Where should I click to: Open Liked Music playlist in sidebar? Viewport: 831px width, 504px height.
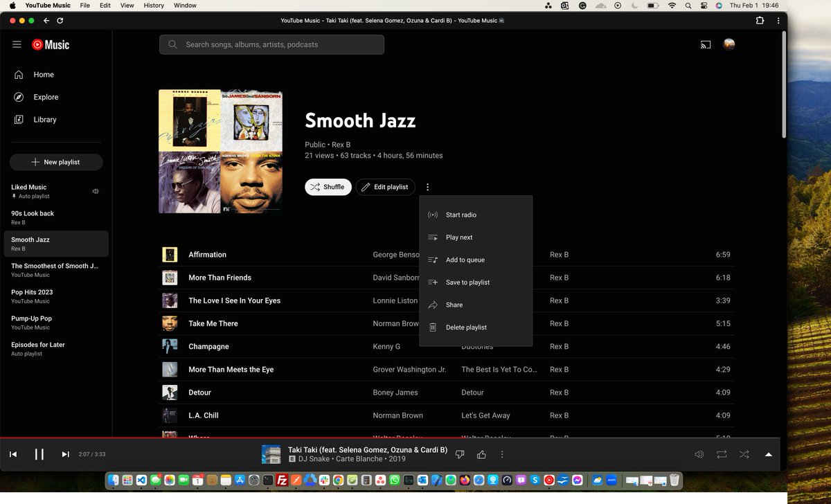(56, 191)
